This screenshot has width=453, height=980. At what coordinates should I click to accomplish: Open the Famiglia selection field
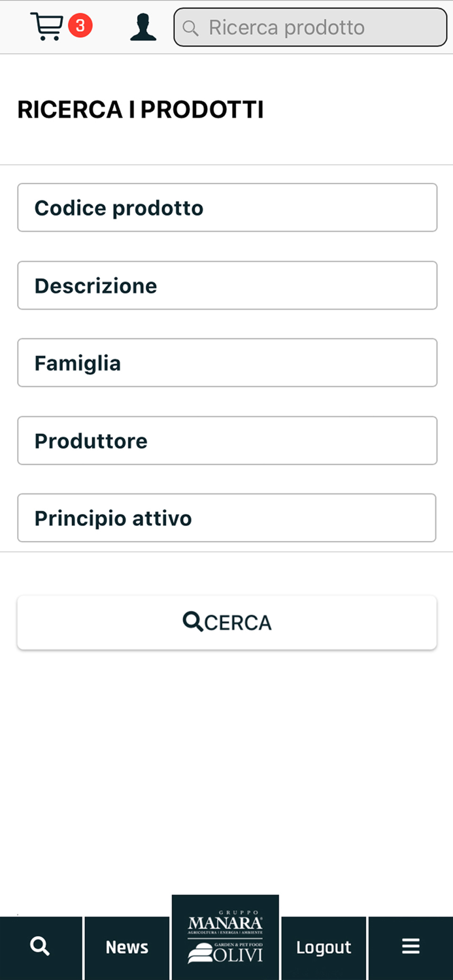[x=227, y=363]
